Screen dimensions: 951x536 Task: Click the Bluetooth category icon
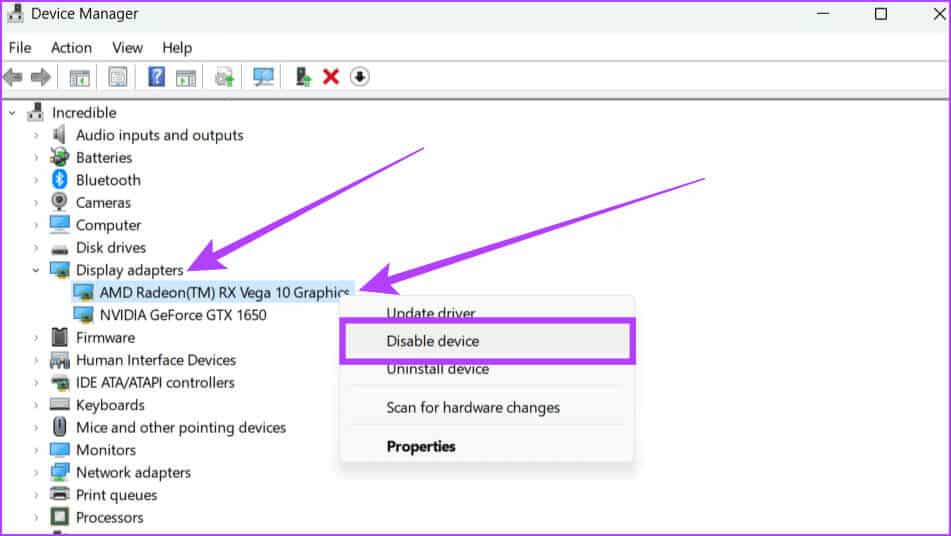tap(59, 179)
